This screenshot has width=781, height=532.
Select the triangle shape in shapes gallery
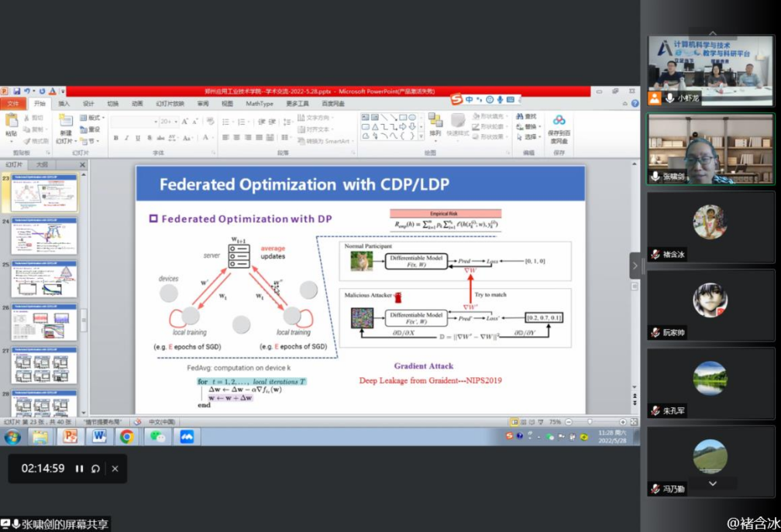pos(375,127)
